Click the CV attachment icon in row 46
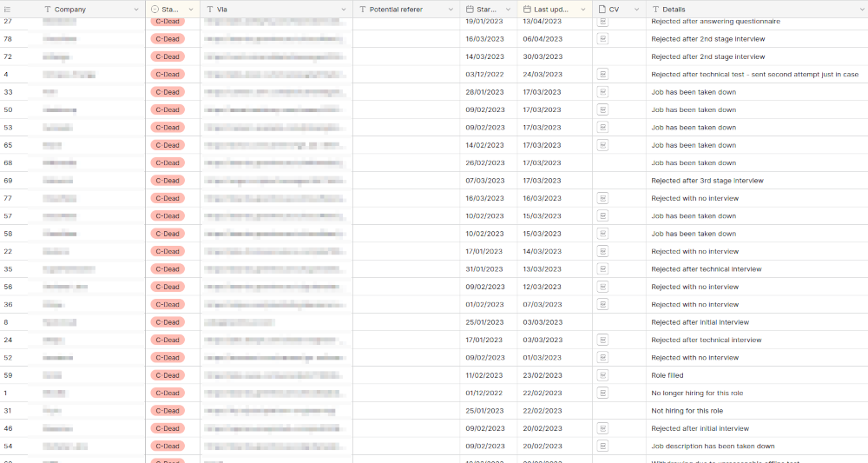Screen dimensions: 868x463 coord(602,428)
